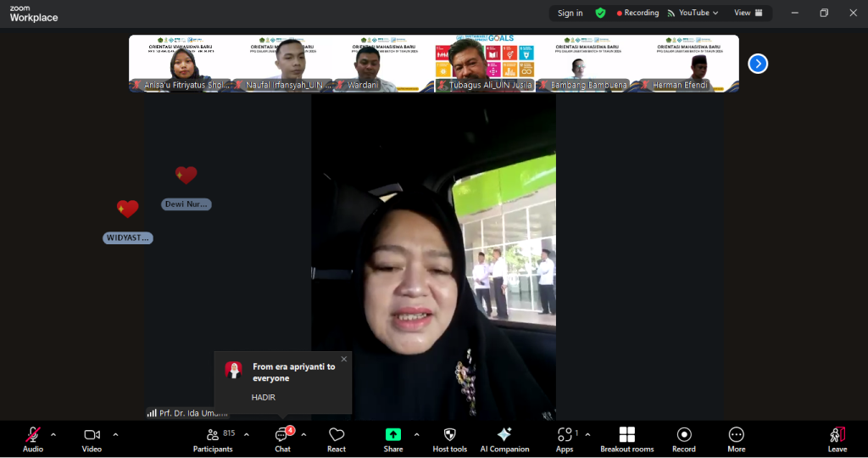Expand video options arrow next to Video
The height and width of the screenshot is (458, 868).
(115, 435)
